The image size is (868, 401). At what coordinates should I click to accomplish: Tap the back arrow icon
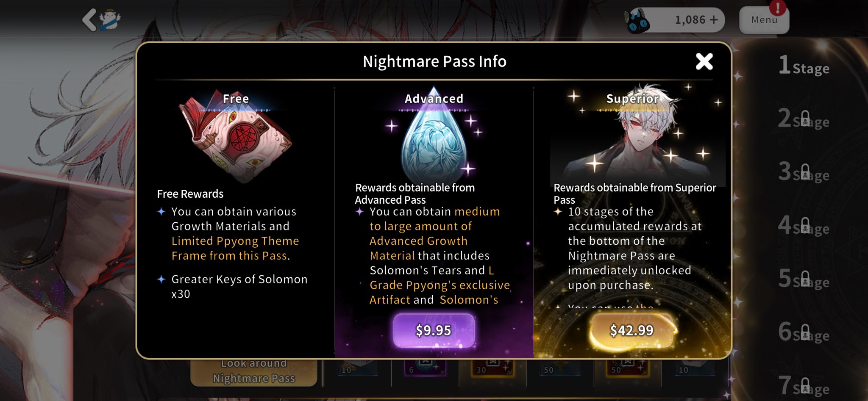click(x=89, y=20)
